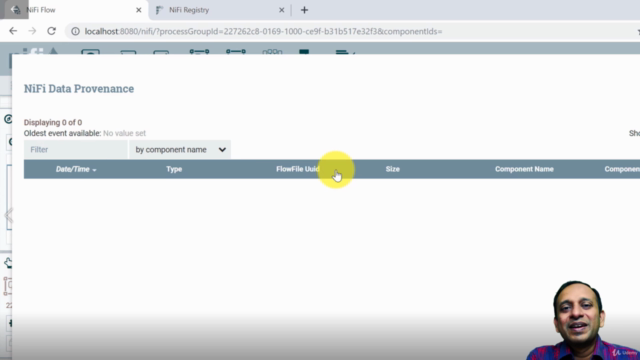The height and width of the screenshot is (360, 640).
Task: Click the 'Displaying 0 of 0' text
Action: pos(53,122)
